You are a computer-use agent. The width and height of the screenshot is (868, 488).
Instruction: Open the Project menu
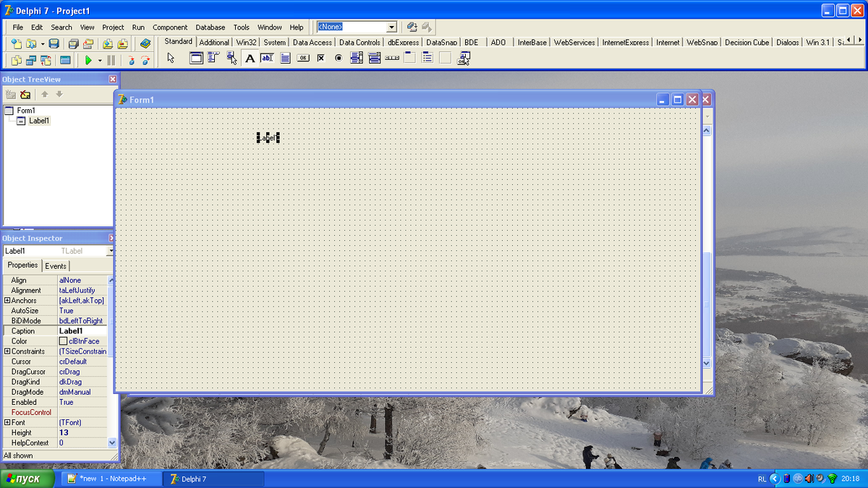pyautogui.click(x=113, y=27)
